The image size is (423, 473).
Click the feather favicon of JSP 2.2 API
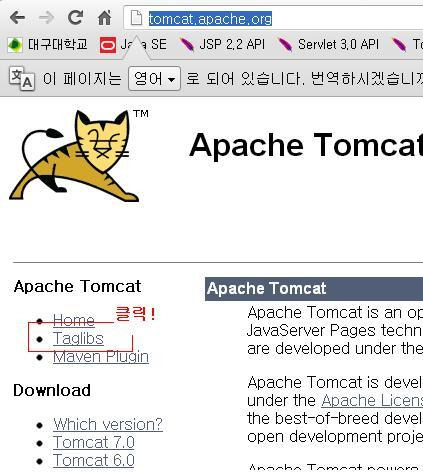pos(187,45)
